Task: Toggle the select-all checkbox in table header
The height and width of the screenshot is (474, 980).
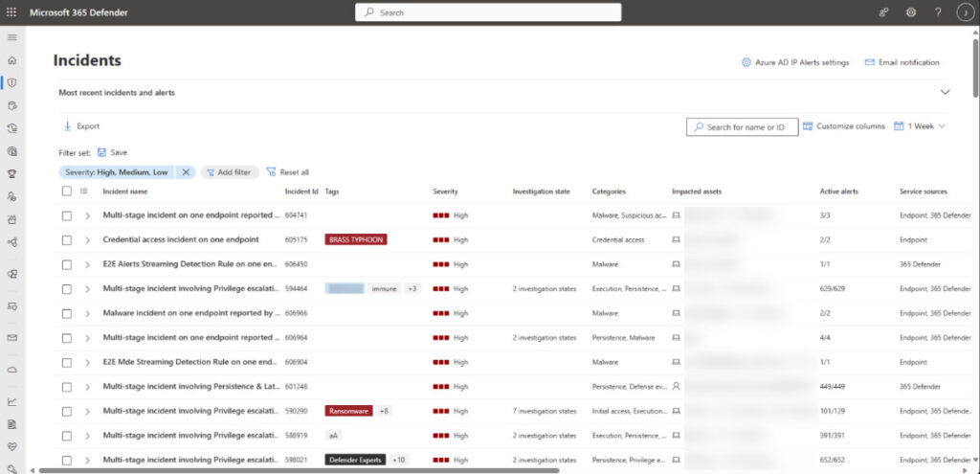Action: [x=66, y=192]
